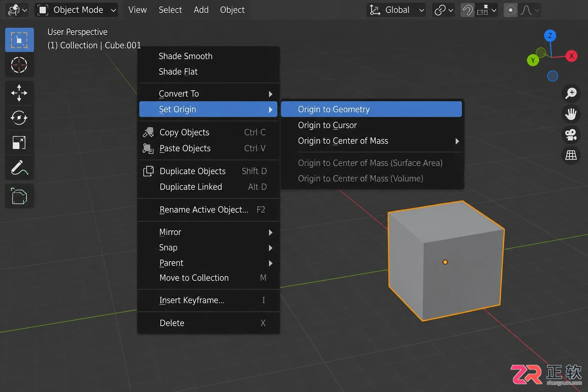This screenshot has height=392, width=588.
Task: Open the Set Origin submenu
Action: point(208,109)
